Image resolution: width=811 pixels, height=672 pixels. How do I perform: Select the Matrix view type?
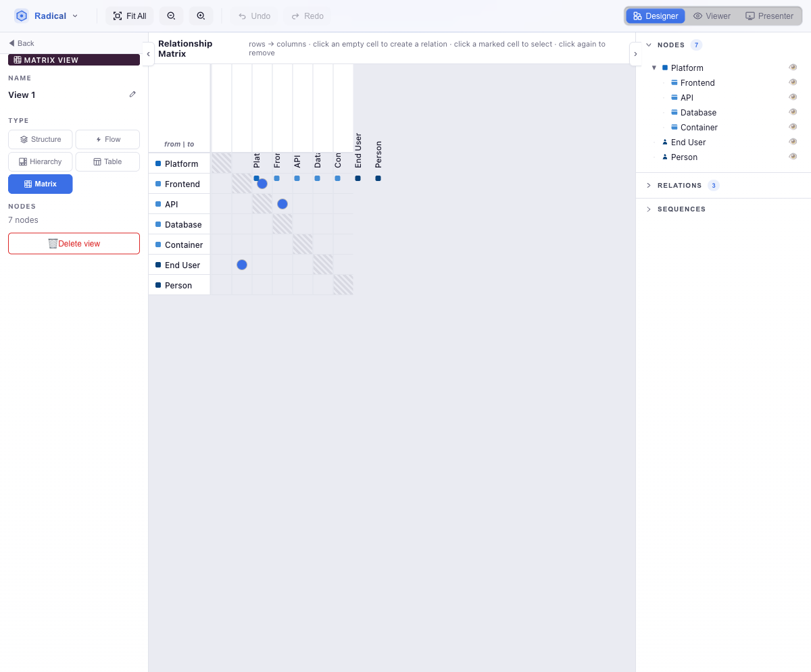click(x=41, y=184)
